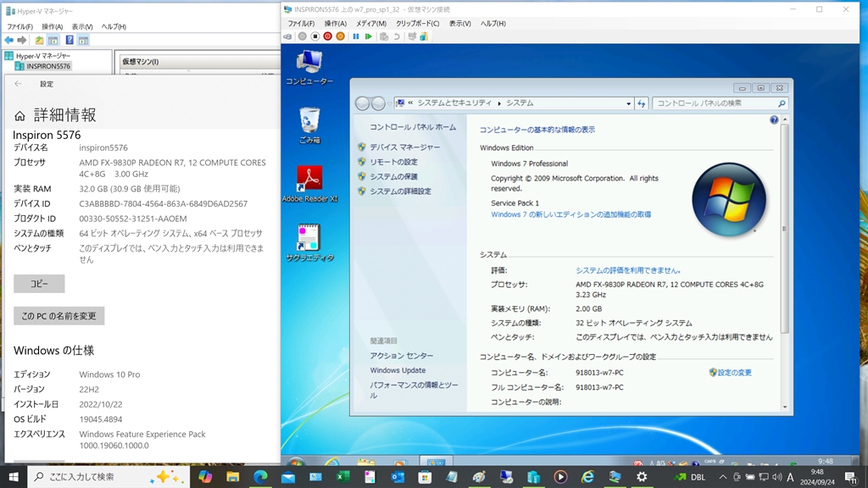Click the Enhanced session icon in VM toolbar

point(412,36)
